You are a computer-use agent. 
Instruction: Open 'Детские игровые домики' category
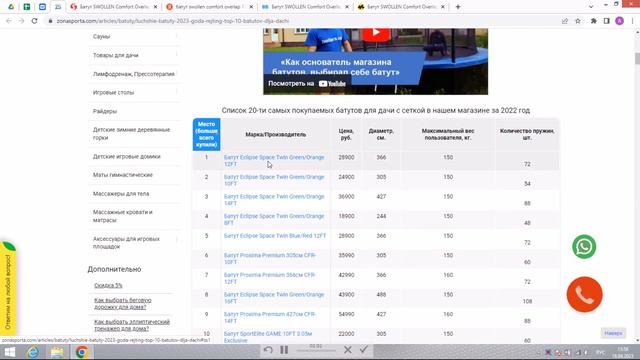click(127, 156)
